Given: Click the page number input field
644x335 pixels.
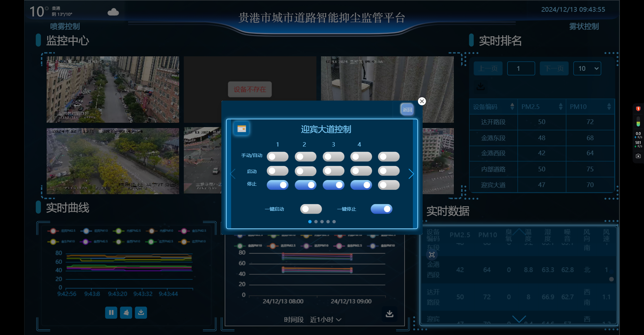Looking at the screenshot, I should coord(521,68).
